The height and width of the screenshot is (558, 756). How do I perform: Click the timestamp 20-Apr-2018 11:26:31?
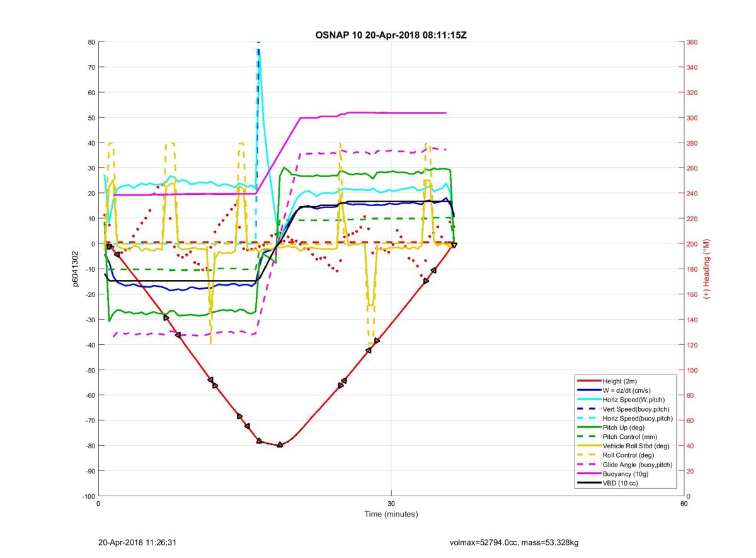[137, 542]
